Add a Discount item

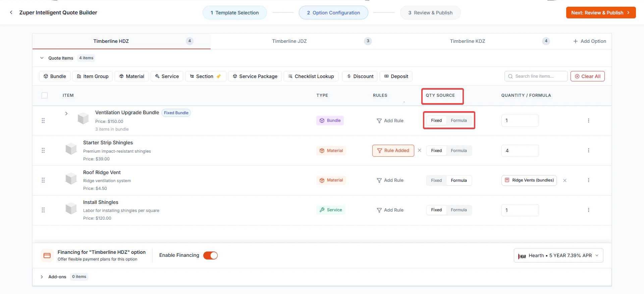coord(360,76)
